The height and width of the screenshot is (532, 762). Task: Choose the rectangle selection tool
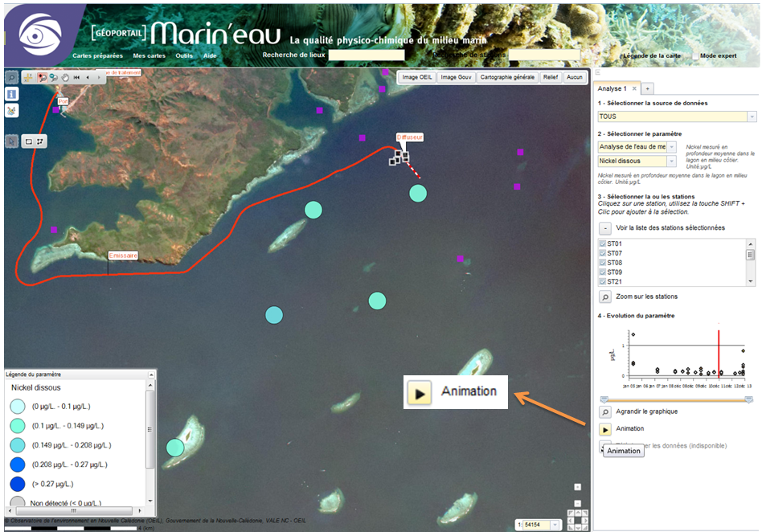pyautogui.click(x=29, y=141)
